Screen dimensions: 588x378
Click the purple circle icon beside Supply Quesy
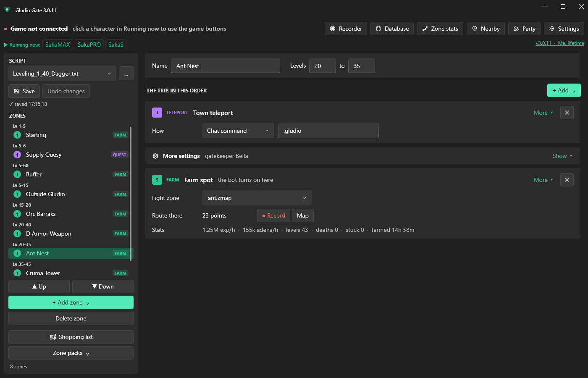(x=17, y=155)
